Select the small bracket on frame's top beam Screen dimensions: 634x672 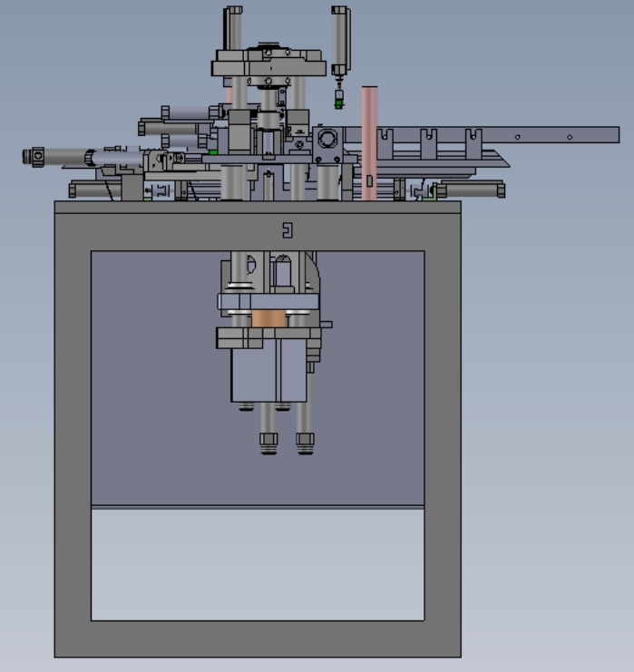coord(288,230)
